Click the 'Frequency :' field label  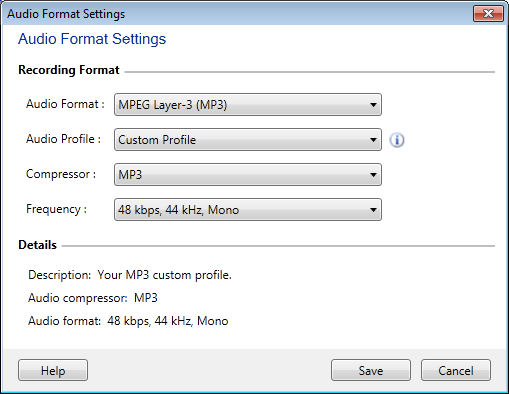coord(56,209)
